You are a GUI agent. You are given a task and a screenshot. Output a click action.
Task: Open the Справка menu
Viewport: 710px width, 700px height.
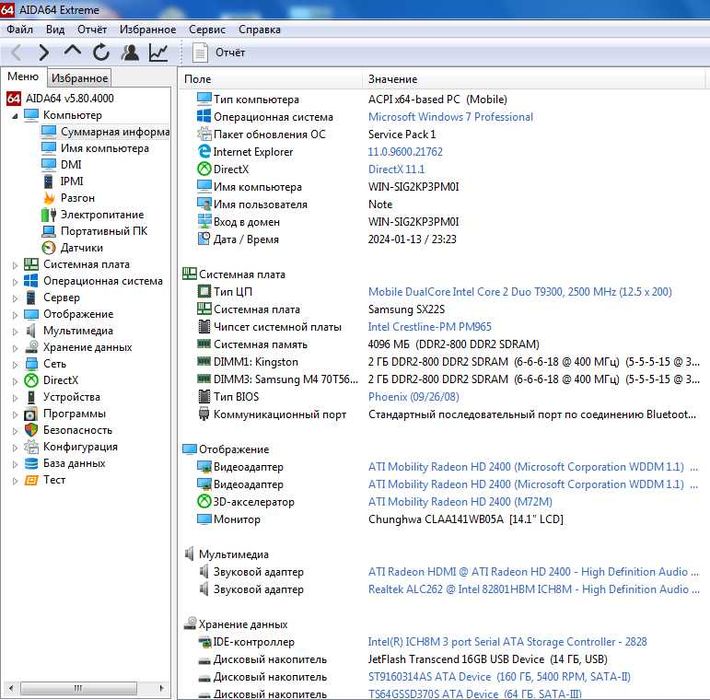[x=259, y=29]
